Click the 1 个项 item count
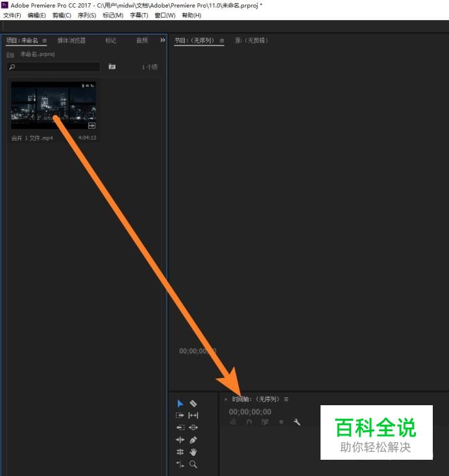This screenshot has width=449, height=476. coord(150,67)
